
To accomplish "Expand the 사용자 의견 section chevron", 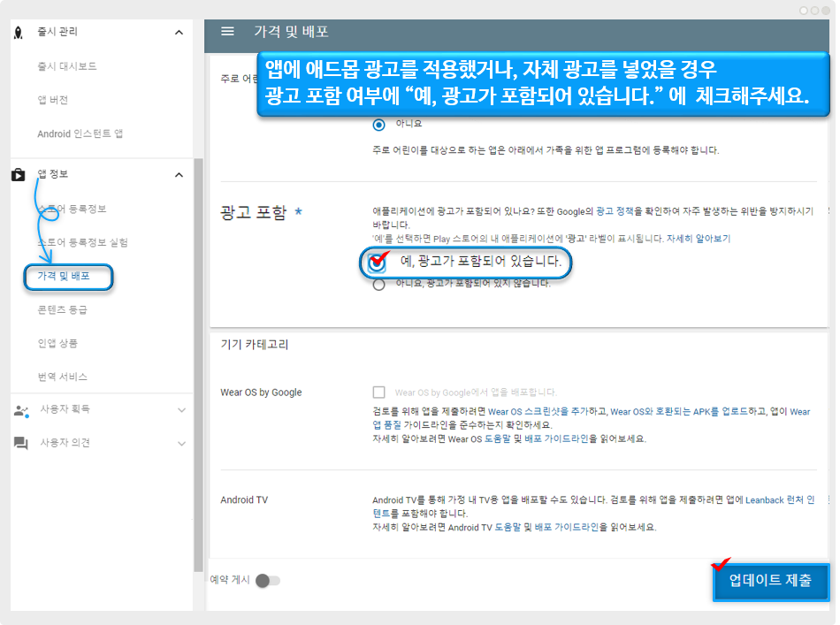I will (181, 444).
